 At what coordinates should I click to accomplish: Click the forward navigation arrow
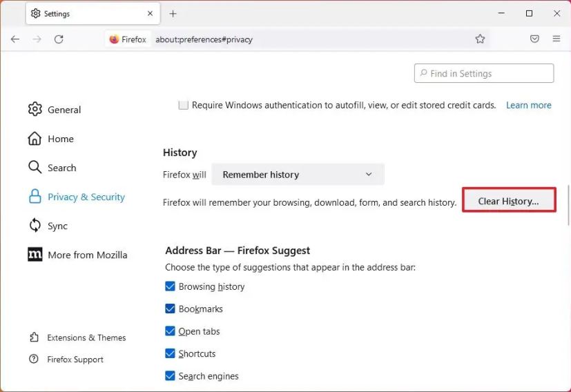(x=37, y=39)
